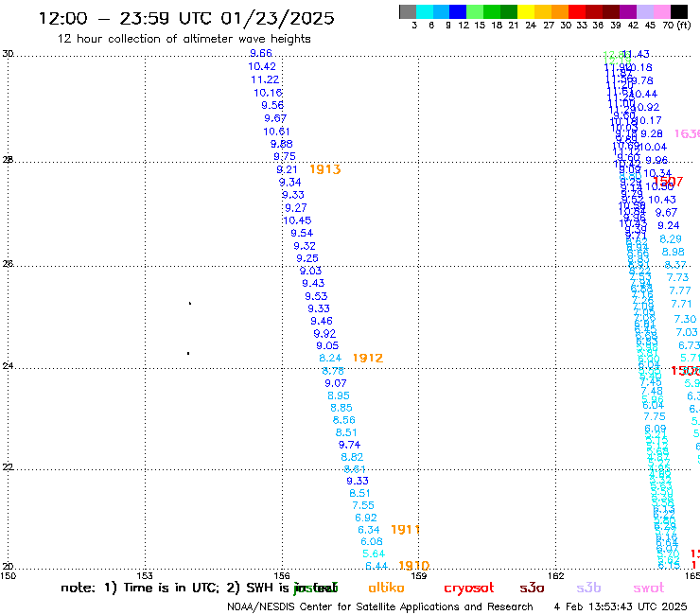
Task: Click the wave height value 9.88
Action: tap(282, 144)
